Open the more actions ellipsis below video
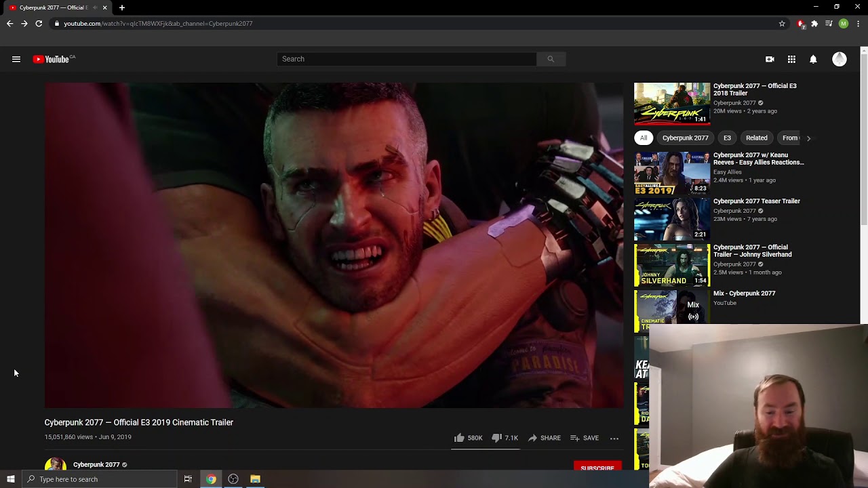The image size is (868, 488). click(x=614, y=439)
